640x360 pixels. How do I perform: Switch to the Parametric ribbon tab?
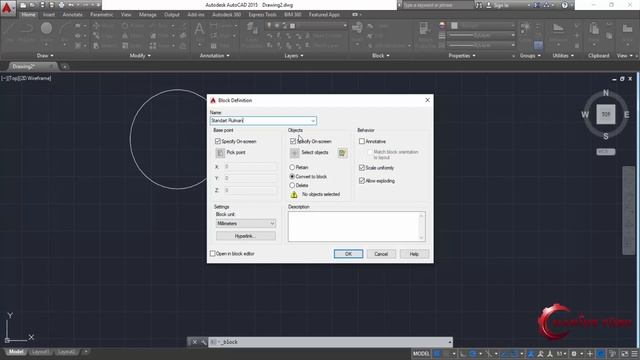coord(102,15)
